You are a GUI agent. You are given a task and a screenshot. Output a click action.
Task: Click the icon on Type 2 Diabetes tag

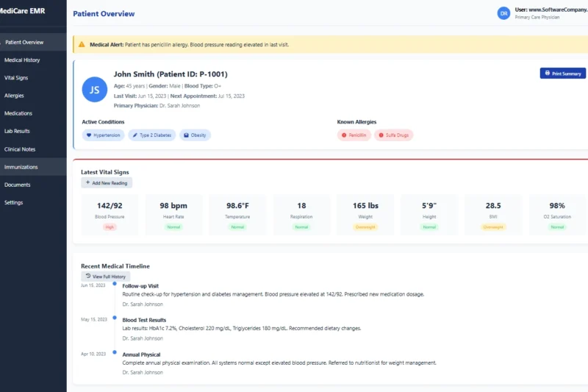pos(135,135)
